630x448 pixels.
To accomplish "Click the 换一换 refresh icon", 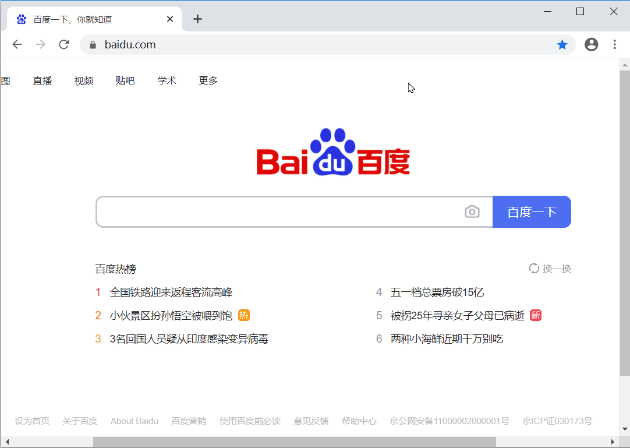I will [x=534, y=268].
